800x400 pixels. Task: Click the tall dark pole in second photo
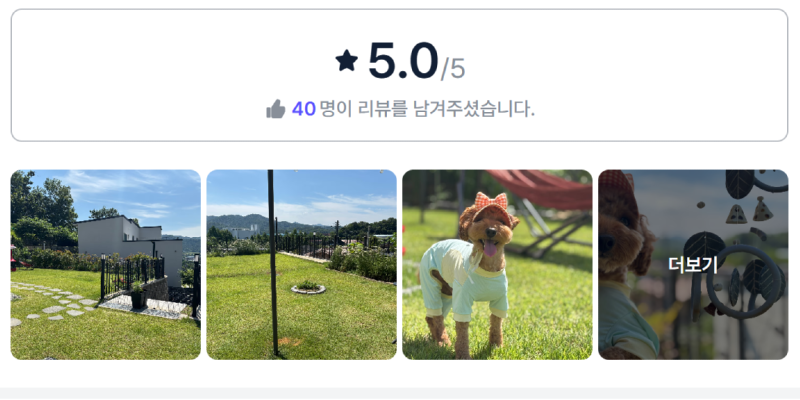pos(273,263)
